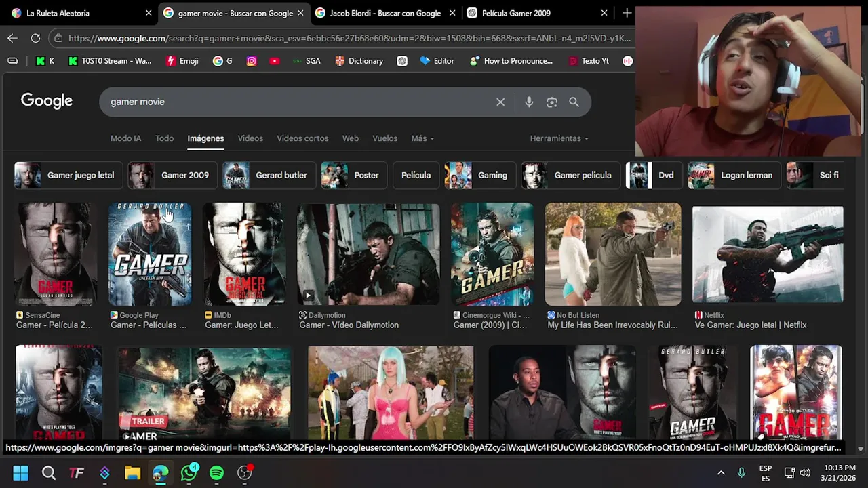Open the Emoji bookmark
This screenshot has height=488, width=868.
click(x=182, y=61)
